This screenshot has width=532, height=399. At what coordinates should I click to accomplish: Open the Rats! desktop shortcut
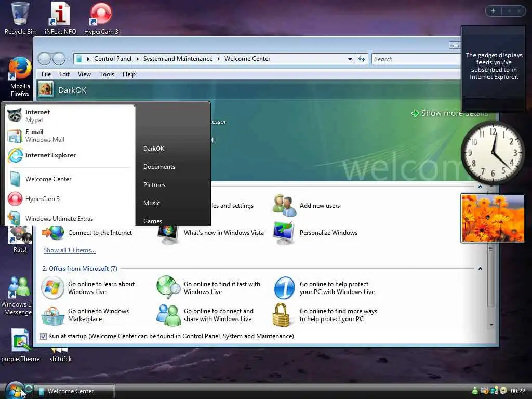point(20,239)
